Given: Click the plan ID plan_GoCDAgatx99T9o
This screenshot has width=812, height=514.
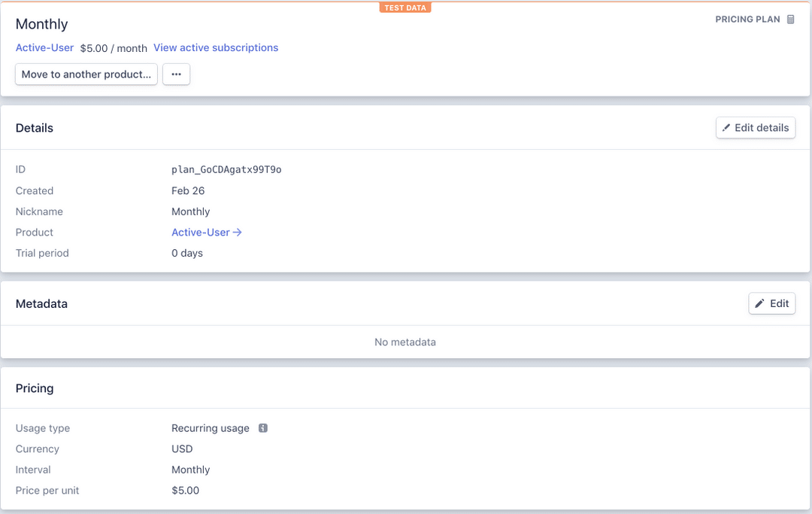Looking at the screenshot, I should coord(226,170).
